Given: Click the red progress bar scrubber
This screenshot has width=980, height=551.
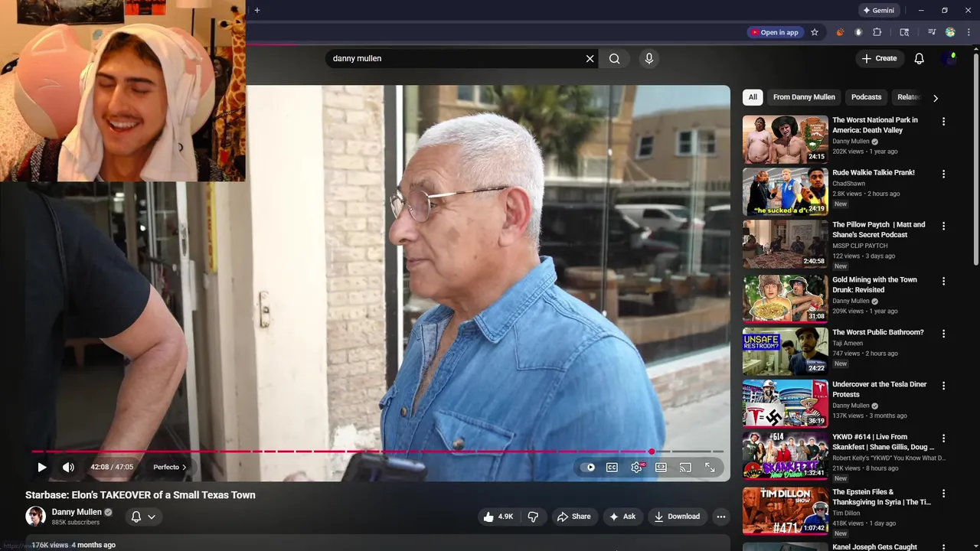Looking at the screenshot, I should click(x=652, y=452).
